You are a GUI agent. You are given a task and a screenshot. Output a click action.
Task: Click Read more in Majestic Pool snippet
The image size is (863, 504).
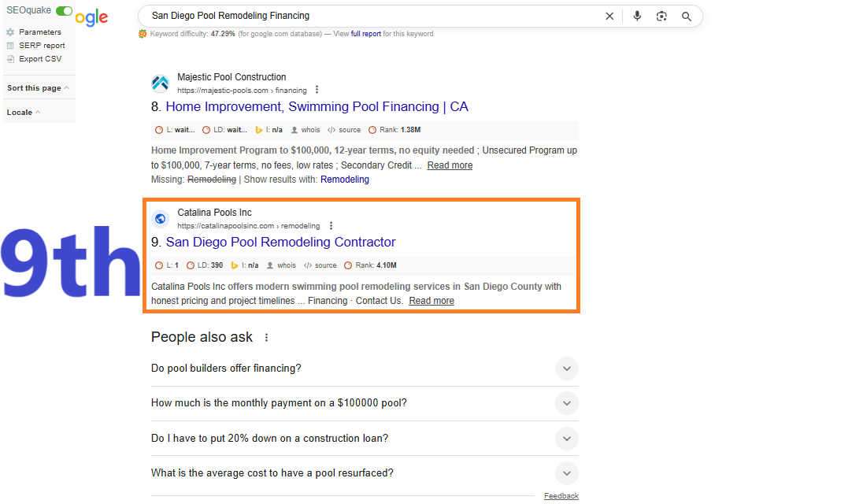450,165
